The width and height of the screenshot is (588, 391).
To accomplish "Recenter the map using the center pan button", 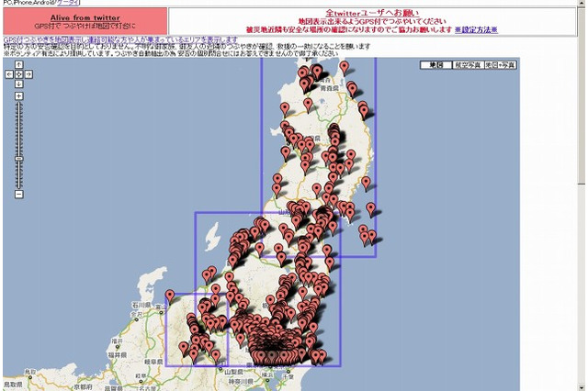I will pos(18,74).
